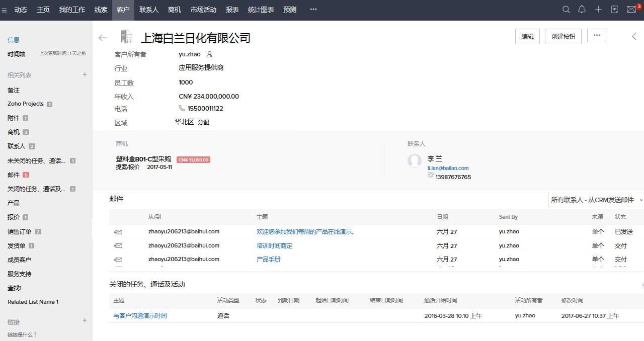Screen dimensions: 644x341
Task: Open the 培训时间商定 email link
Action: coord(274,246)
